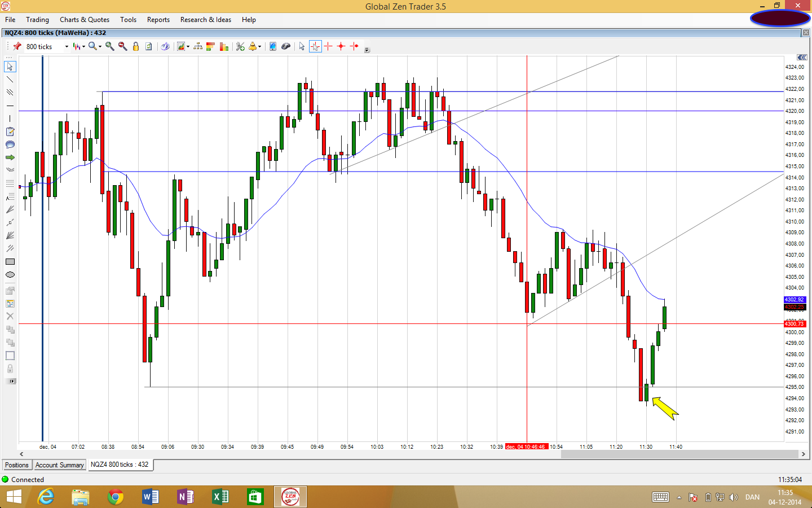Select the trend line drawing tool
812x508 pixels.
click(x=10, y=80)
